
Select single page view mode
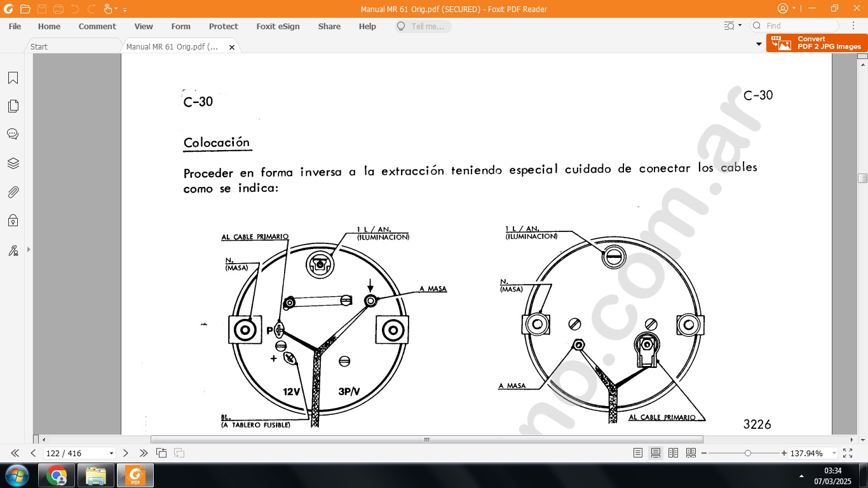point(638,453)
